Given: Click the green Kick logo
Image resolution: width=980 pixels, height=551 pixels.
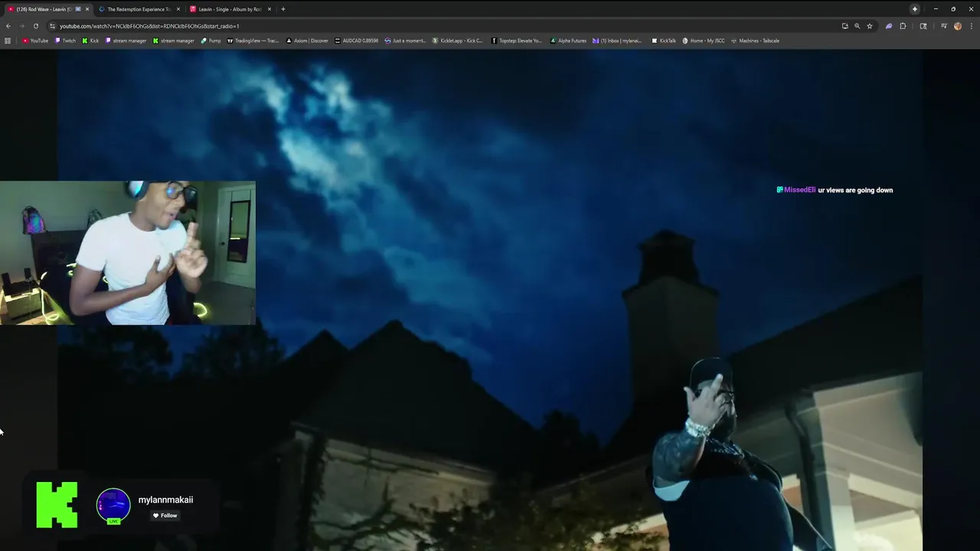Looking at the screenshot, I should (x=57, y=504).
